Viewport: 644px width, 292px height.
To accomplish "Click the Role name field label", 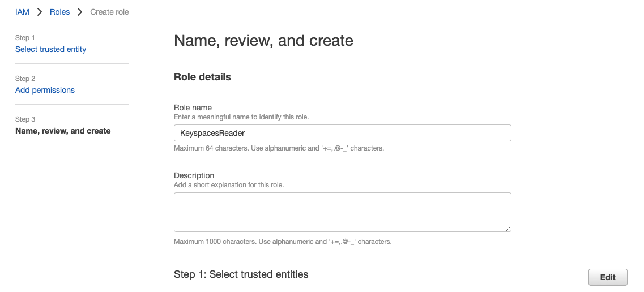I will 193,108.
